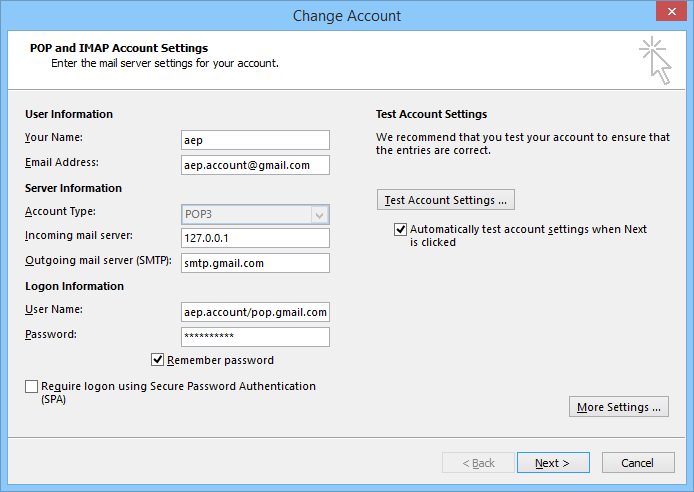694x492 pixels.
Task: Click the Password input field
Action: coord(255,337)
